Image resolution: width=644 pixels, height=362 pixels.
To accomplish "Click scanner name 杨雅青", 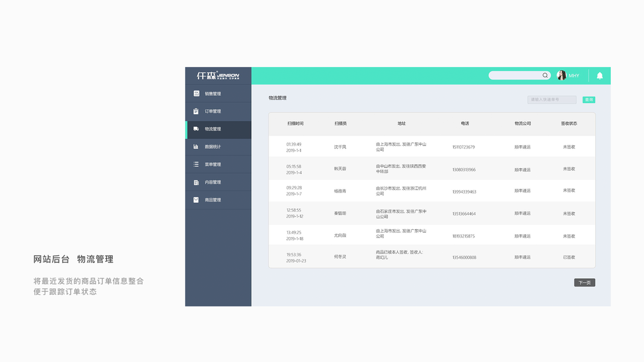I will tap(340, 191).
